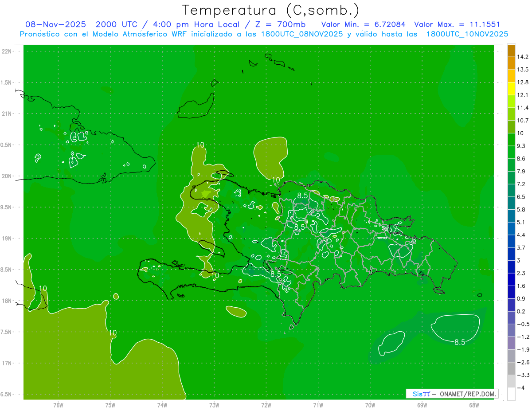The height and width of the screenshot is (411, 532).
Task: Click the '19N' latitude axis label
Action: tap(7, 239)
